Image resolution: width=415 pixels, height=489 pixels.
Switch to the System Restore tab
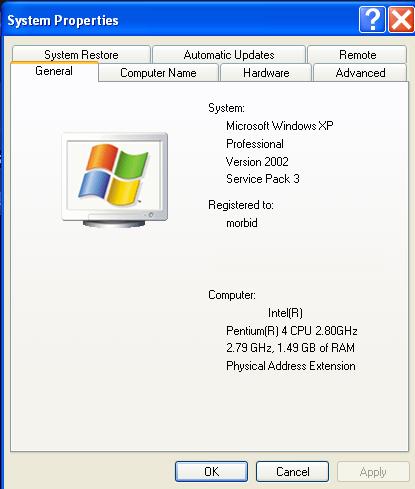(81, 55)
